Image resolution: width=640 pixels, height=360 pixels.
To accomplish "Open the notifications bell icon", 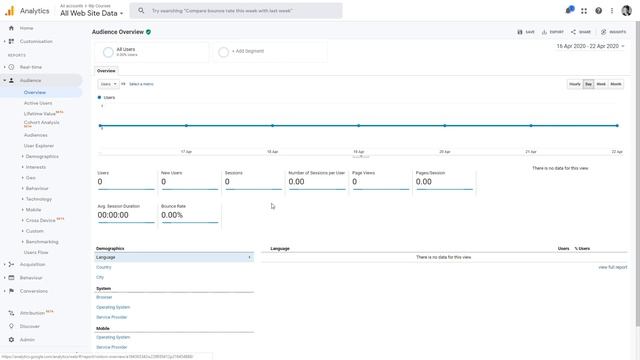I will coord(569,10).
